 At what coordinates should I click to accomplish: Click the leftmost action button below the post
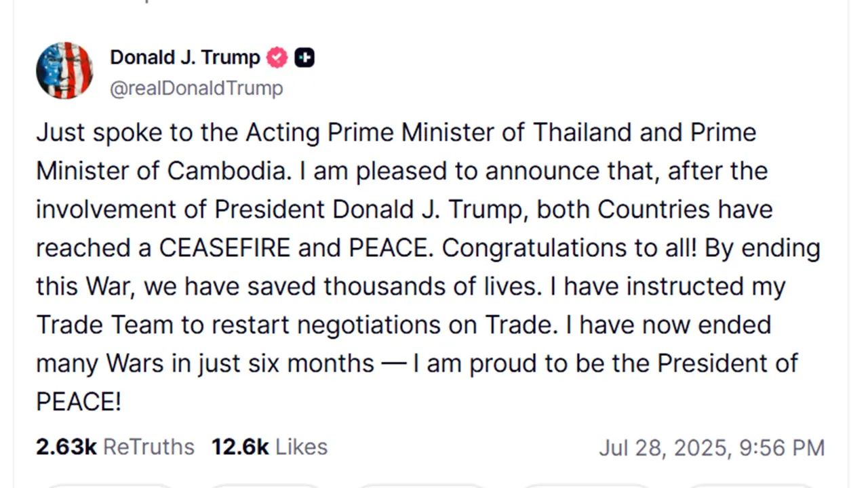pos(108,485)
